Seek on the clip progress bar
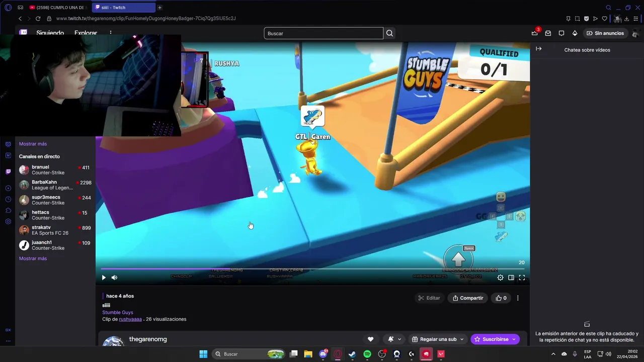 [x=312, y=269]
